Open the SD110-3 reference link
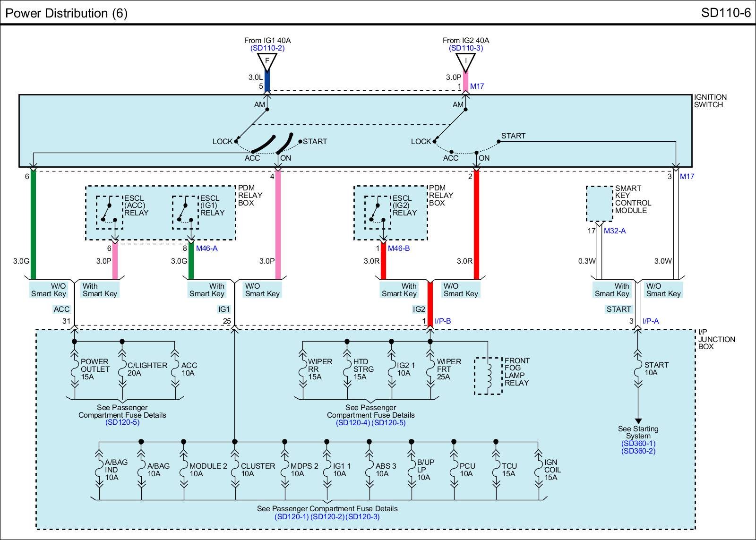This screenshot has height=540, width=756. 465,48
